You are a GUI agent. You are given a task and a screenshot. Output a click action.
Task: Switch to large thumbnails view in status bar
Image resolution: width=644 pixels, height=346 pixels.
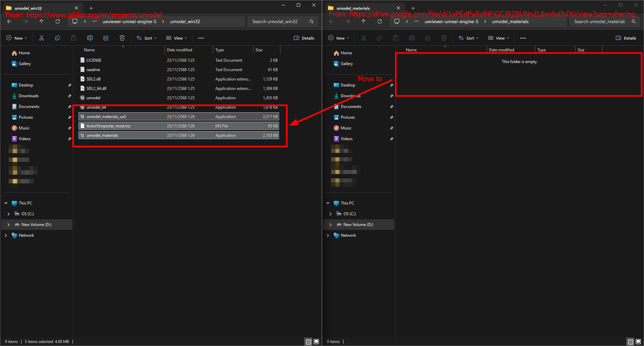[x=316, y=341]
